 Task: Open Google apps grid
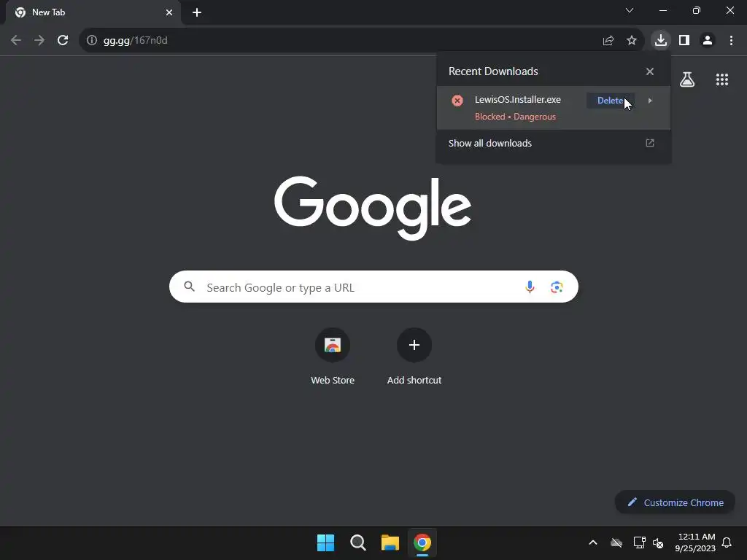[x=722, y=79]
